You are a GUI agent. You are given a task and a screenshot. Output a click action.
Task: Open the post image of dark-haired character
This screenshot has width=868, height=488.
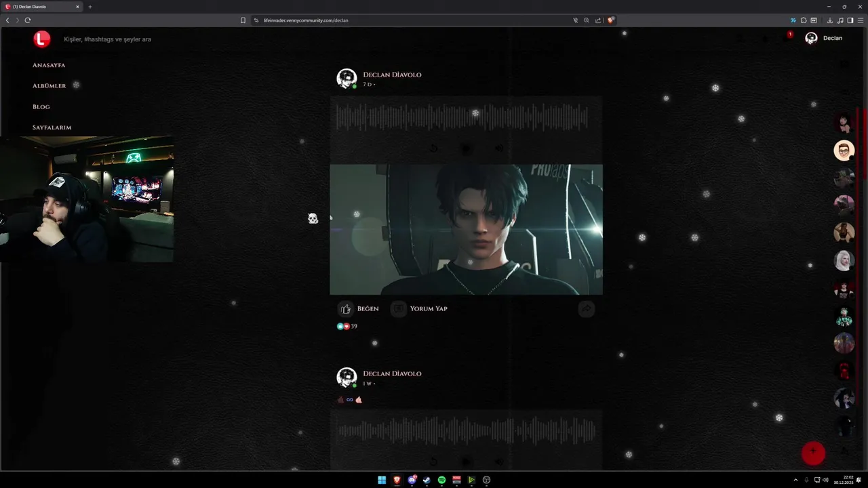coord(466,229)
